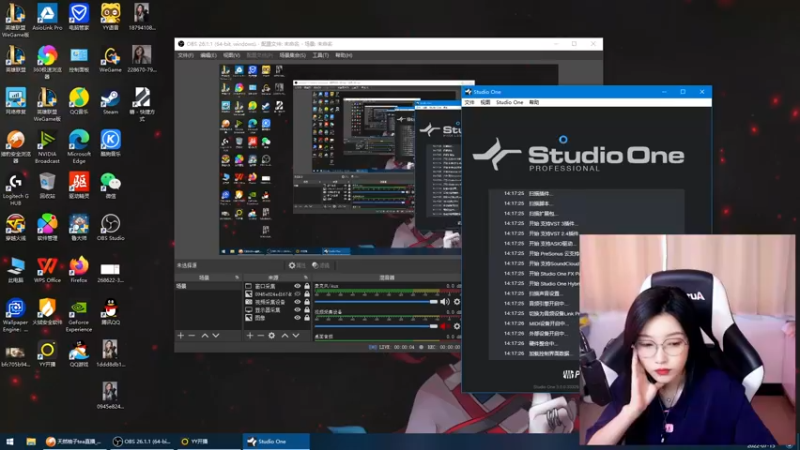Viewport: 800px width, 450px height.
Task: Open source properties gear below sources list
Action: point(272,336)
